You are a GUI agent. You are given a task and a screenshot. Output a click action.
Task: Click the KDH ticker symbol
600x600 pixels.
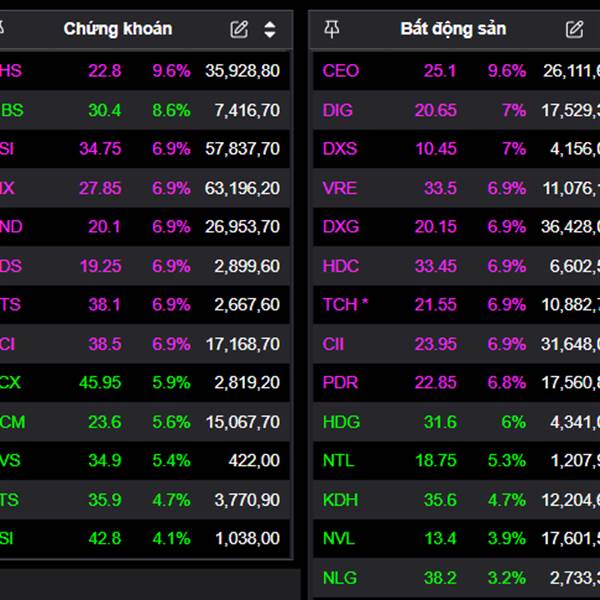pyautogui.click(x=340, y=500)
